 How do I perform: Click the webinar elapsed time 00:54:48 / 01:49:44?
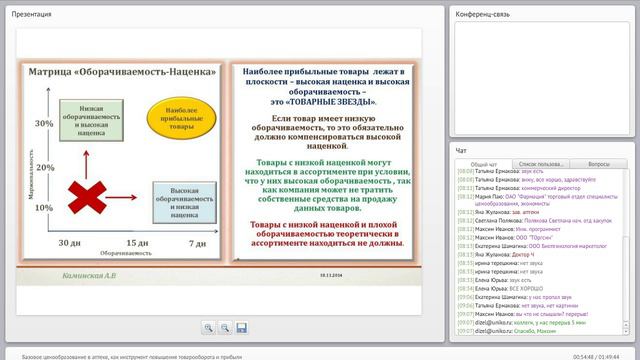point(596,357)
